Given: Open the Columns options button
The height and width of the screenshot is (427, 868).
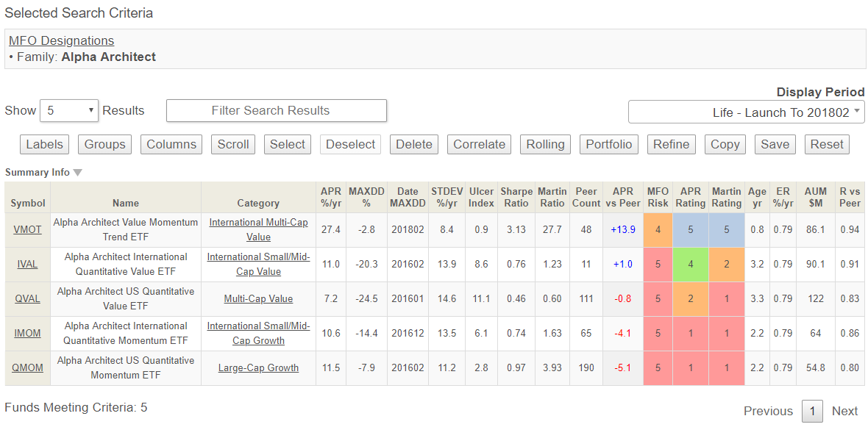Looking at the screenshot, I should coord(171,144).
